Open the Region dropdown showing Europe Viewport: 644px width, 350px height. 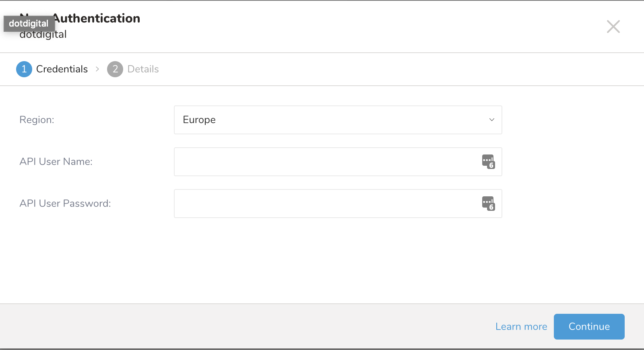tap(330, 120)
